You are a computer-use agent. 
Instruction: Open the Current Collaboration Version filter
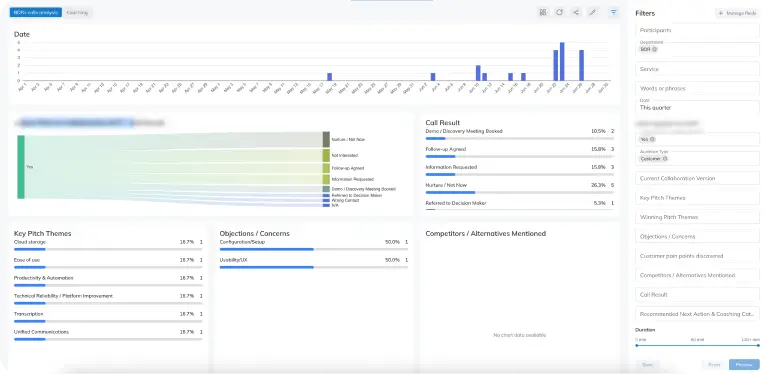(x=697, y=178)
